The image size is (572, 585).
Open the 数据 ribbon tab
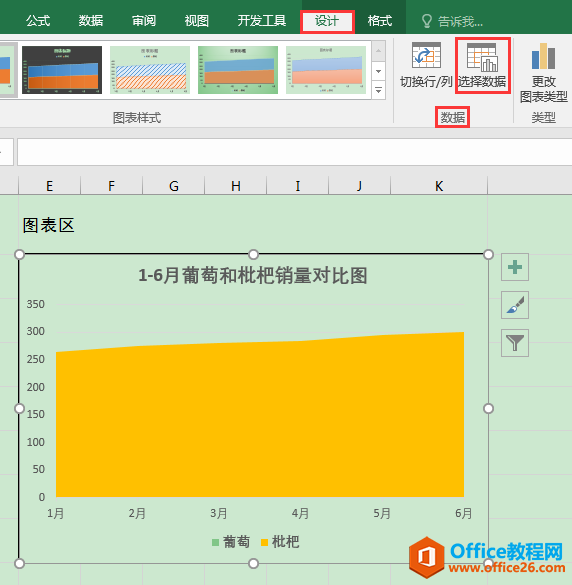click(x=91, y=21)
